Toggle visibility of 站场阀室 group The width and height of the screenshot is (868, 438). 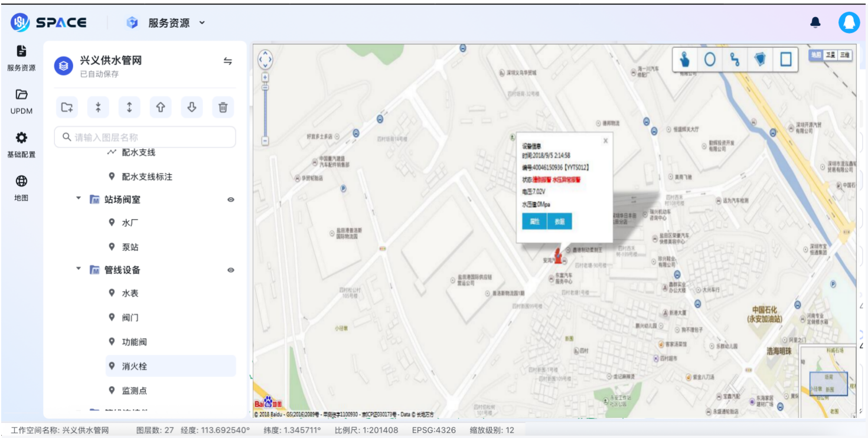231,200
